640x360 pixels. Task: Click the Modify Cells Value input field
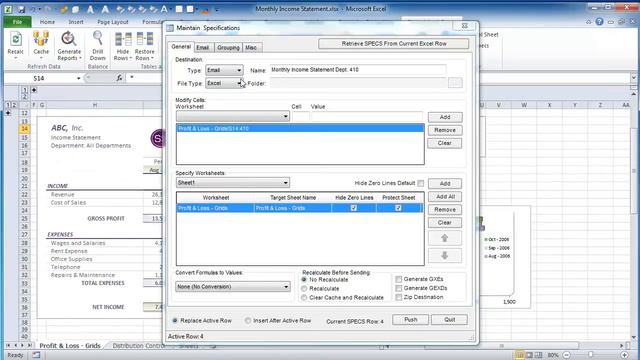(x=367, y=117)
